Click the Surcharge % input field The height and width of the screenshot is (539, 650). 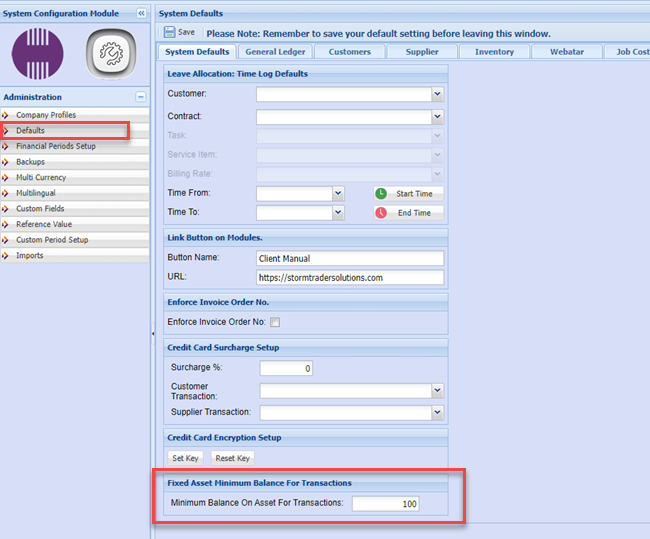[286, 368]
